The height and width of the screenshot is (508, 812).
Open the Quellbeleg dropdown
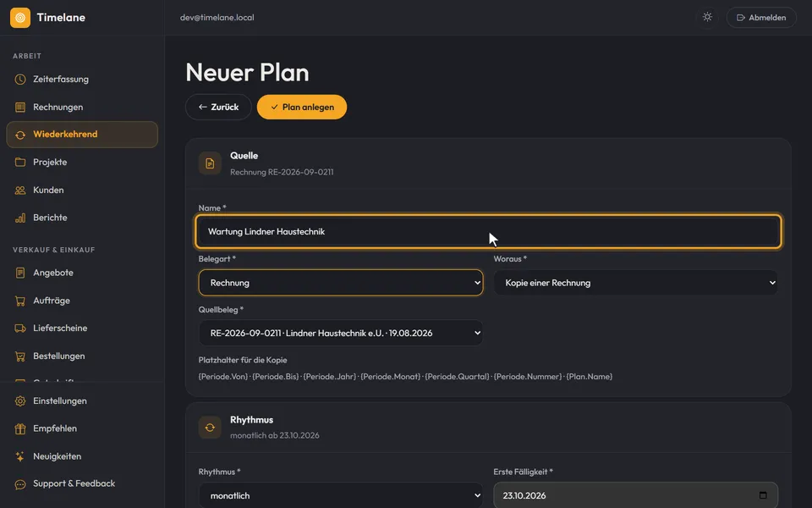point(341,333)
